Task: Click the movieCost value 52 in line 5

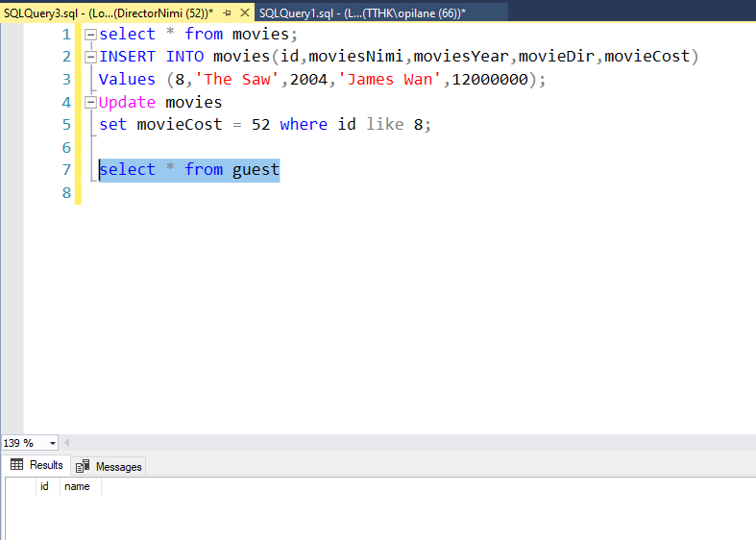Action: click(259, 125)
